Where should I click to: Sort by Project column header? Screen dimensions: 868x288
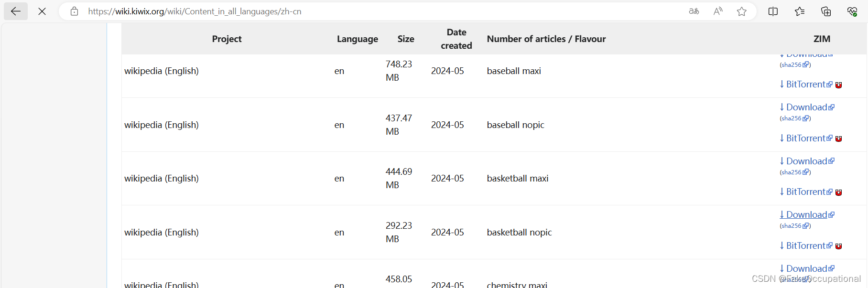pos(227,39)
